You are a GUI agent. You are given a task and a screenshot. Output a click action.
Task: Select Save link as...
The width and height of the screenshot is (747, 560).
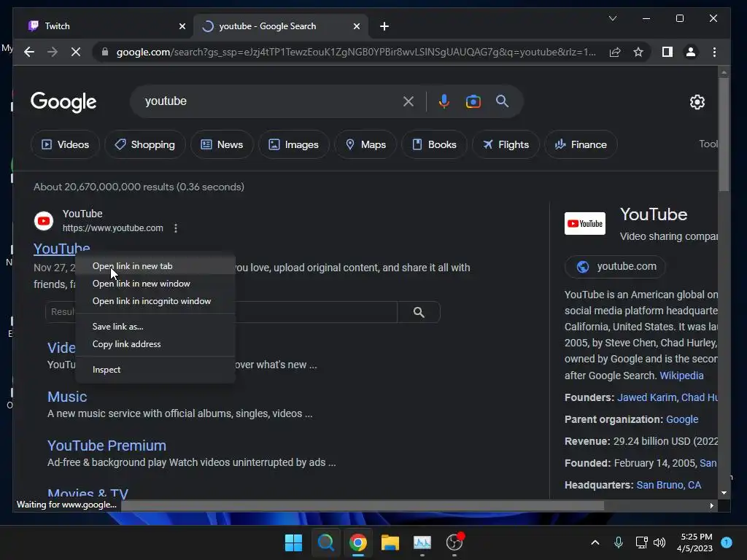[155, 326]
